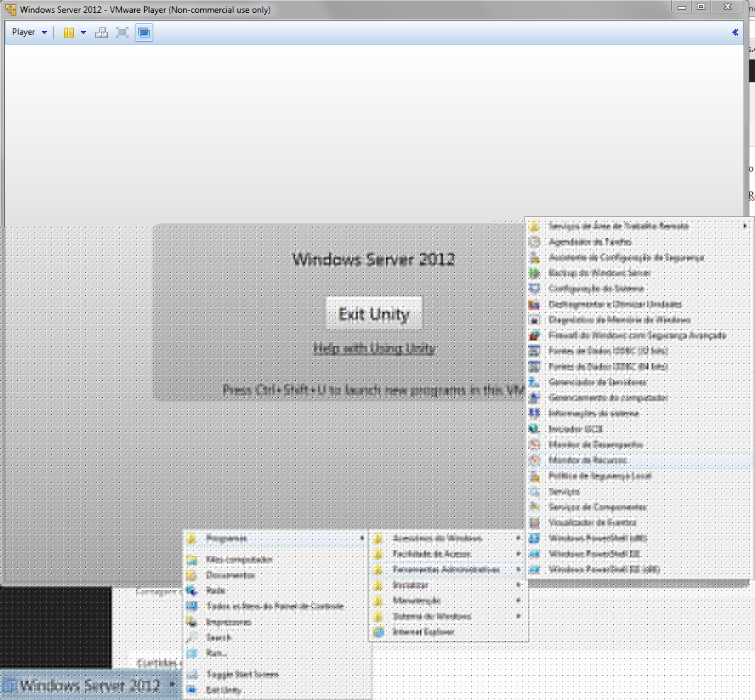Select Fontes de Dados ODBC (32 bits)
The image size is (755, 700).
(639, 351)
